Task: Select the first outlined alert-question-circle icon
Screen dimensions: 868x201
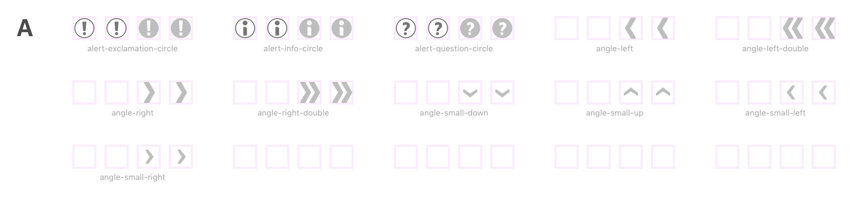Action: (406, 28)
